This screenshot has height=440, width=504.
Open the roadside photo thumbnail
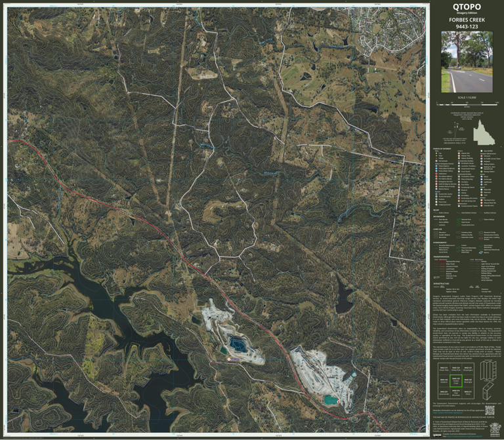(467, 62)
